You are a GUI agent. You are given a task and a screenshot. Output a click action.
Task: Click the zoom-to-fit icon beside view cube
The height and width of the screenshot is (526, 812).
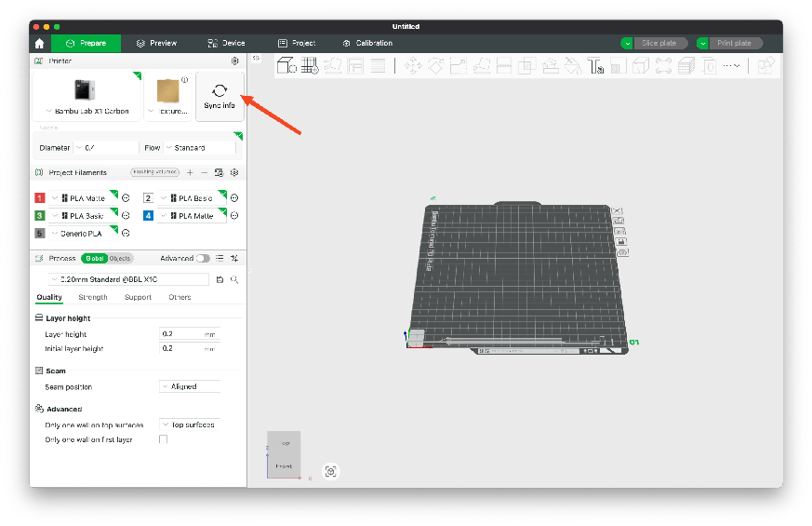click(x=330, y=472)
